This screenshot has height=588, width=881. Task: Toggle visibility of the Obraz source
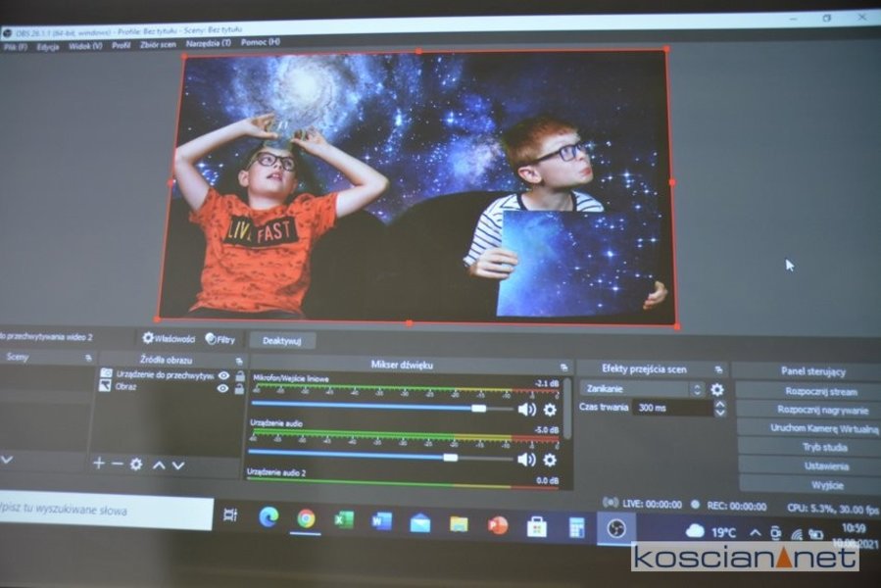(223, 388)
